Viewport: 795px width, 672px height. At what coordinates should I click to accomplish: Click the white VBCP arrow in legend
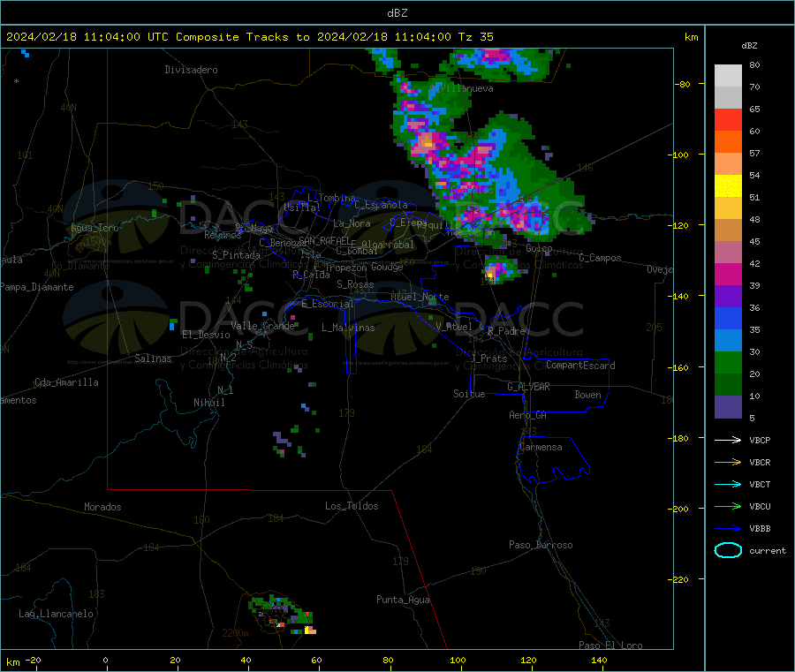pyautogui.click(x=728, y=440)
